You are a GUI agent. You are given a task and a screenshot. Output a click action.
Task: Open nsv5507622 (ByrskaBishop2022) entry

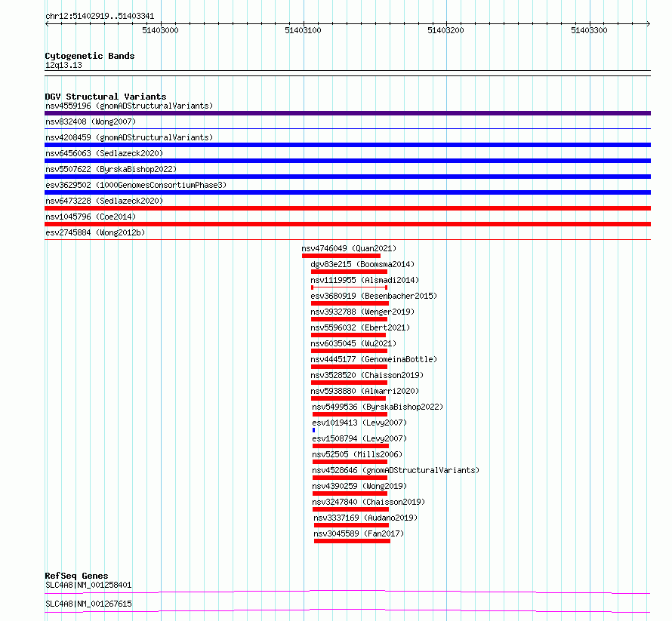[x=111, y=169]
